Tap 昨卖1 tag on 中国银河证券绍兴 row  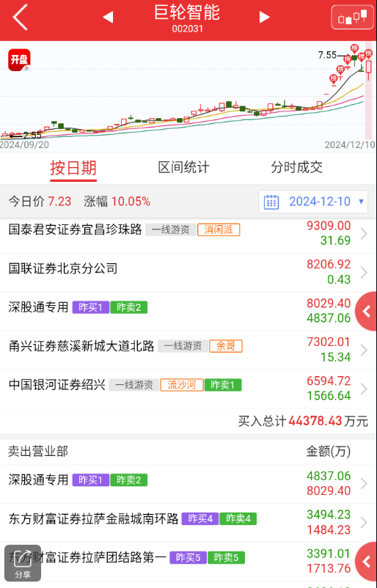pos(223,385)
